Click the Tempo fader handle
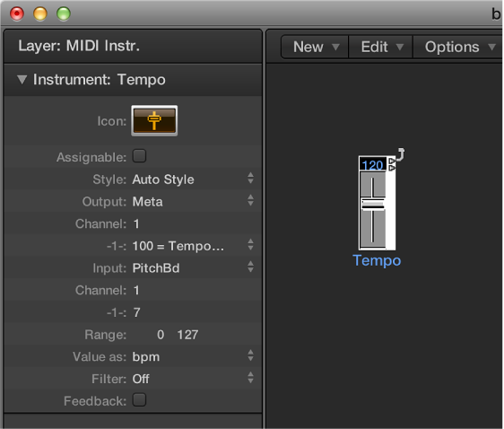Image resolution: width=504 pixels, height=429 pixels. [373, 204]
